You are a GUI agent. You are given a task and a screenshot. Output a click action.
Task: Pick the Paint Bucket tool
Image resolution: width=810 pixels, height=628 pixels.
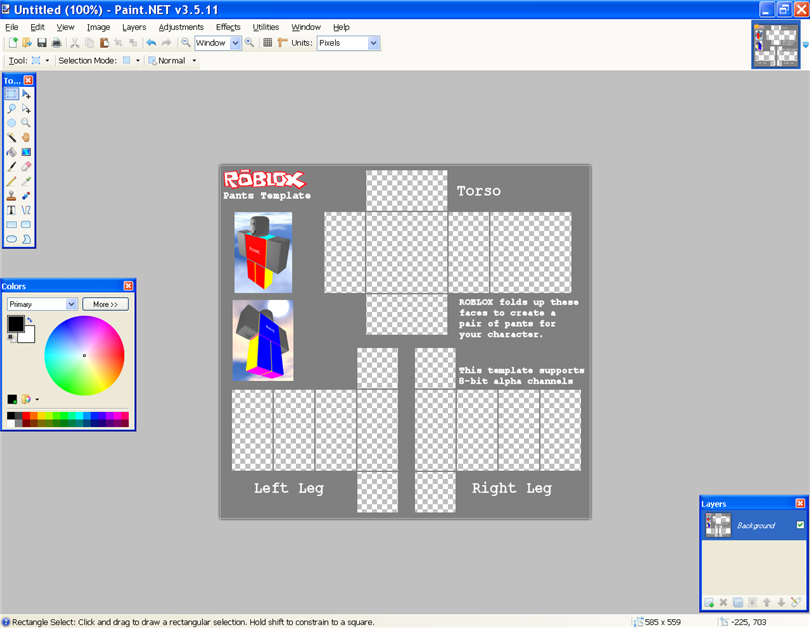coord(11,152)
